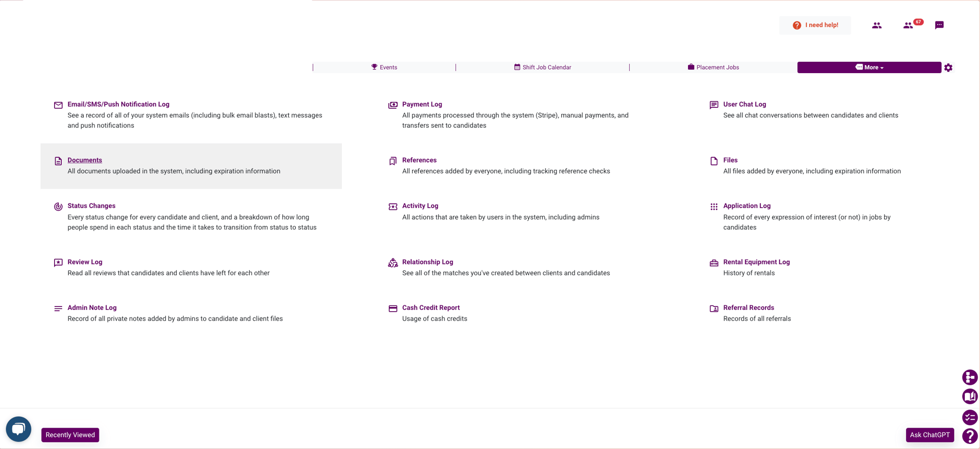This screenshot has height=449, width=980.
Task: Click the Ask ChatGPT button
Action: (x=929, y=435)
